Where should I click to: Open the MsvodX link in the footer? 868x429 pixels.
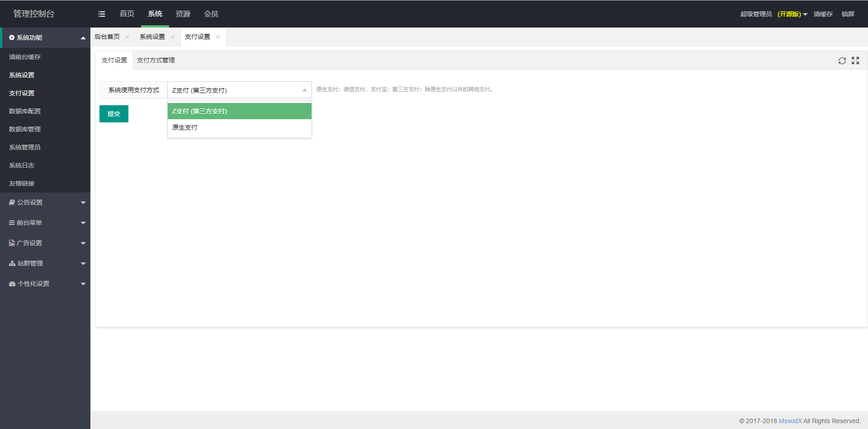(790, 421)
